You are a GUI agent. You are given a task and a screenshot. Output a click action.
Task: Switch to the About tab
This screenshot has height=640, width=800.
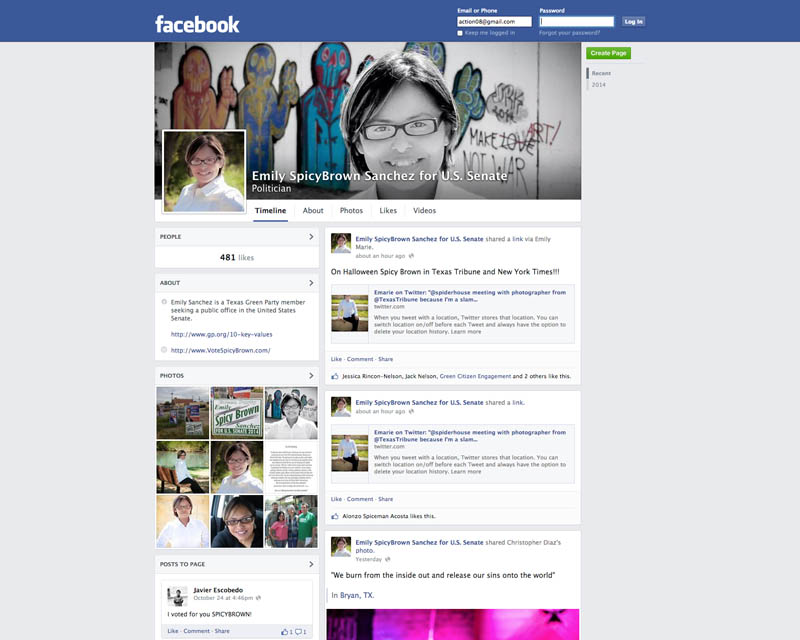[x=313, y=211]
